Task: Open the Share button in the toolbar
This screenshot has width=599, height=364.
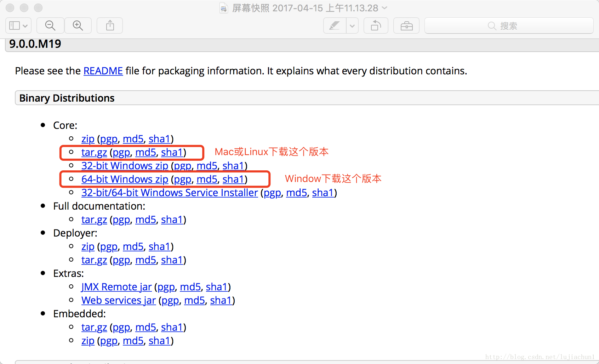Action: pos(110,25)
